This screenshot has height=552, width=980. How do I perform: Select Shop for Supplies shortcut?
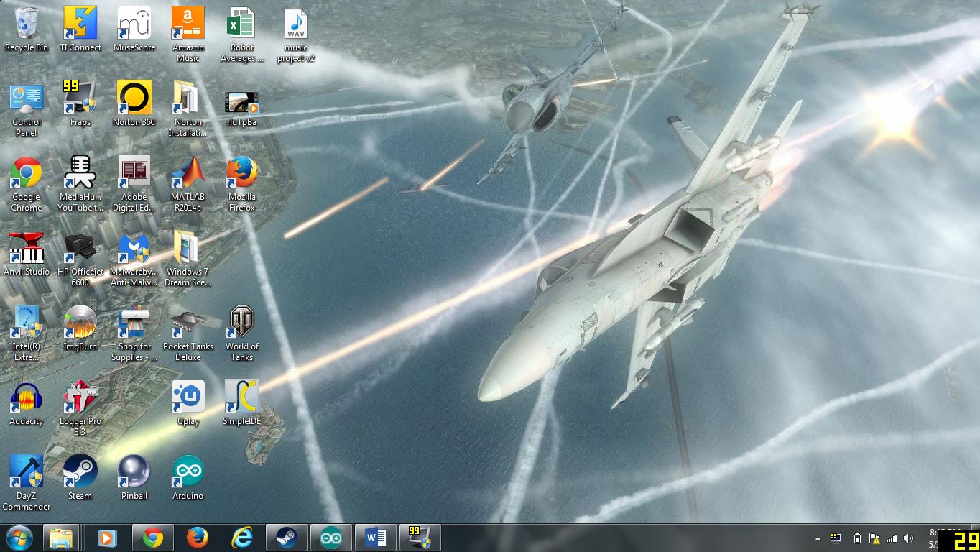pyautogui.click(x=134, y=333)
